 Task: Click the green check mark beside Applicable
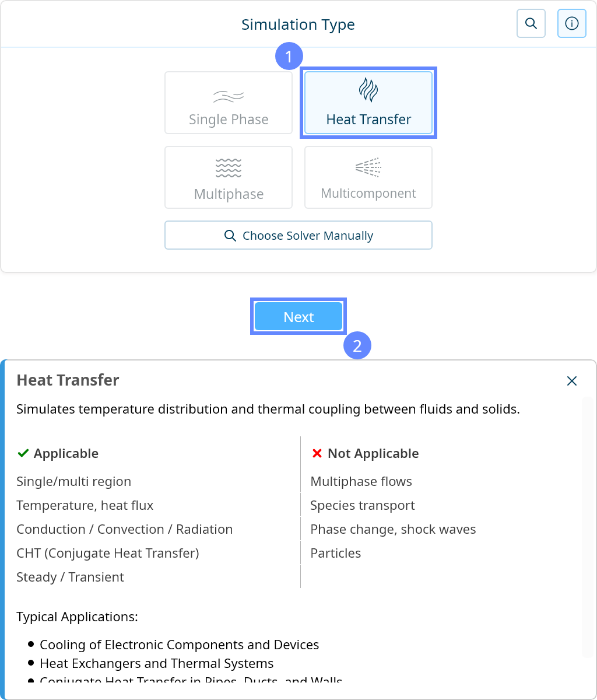coord(23,453)
